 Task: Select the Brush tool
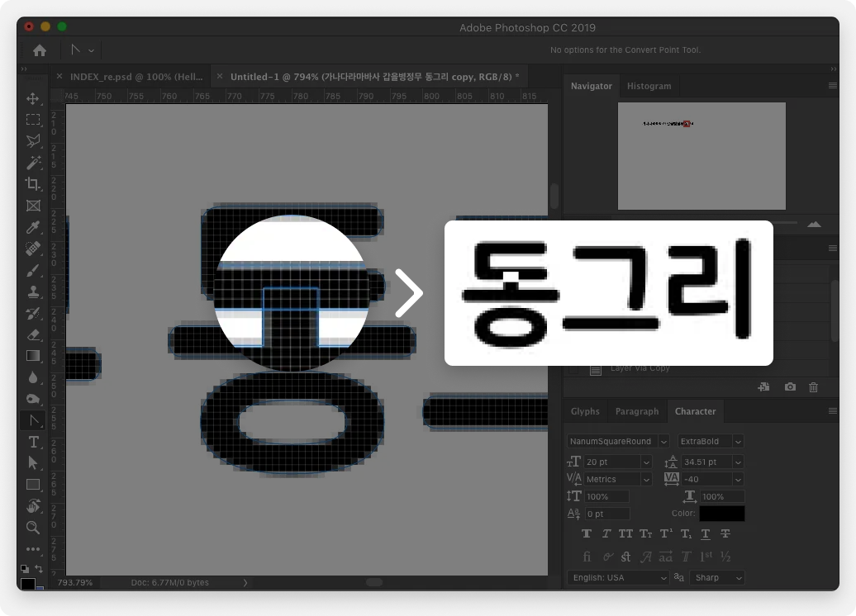(x=33, y=270)
